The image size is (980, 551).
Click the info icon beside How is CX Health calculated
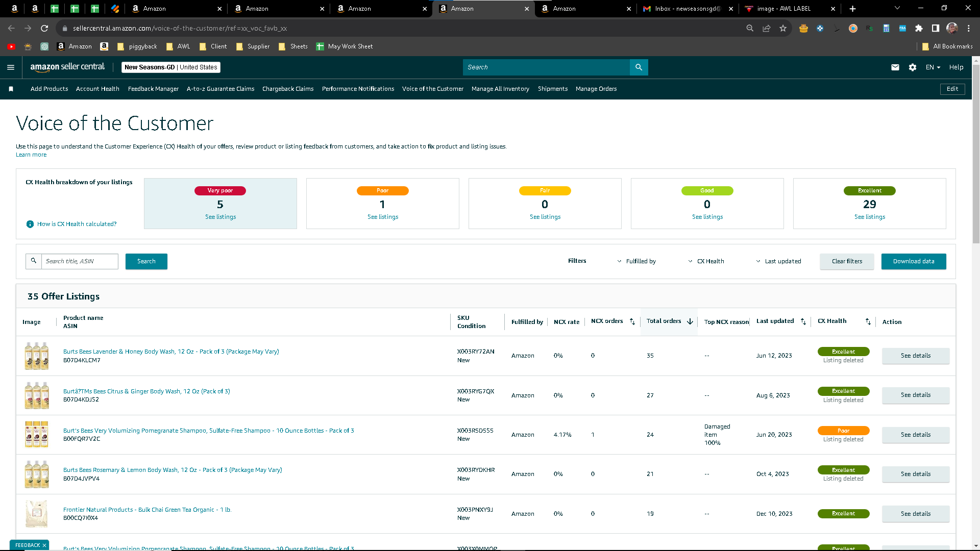click(30, 224)
